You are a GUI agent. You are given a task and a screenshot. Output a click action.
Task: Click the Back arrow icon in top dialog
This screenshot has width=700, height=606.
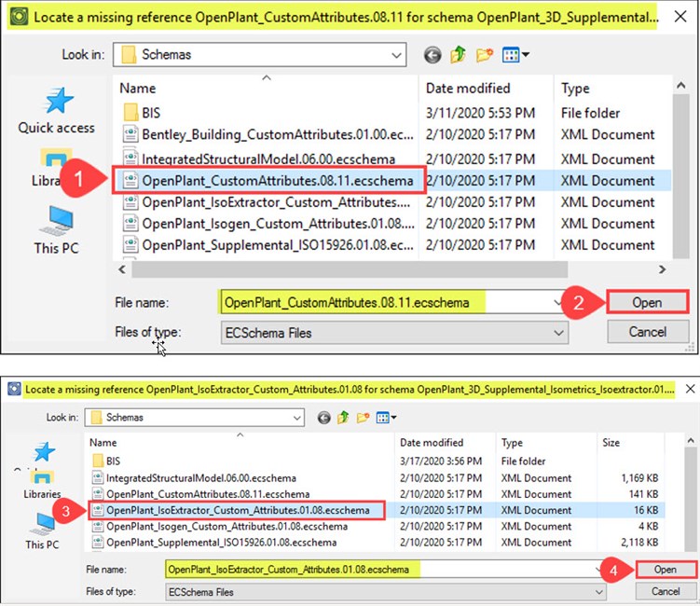click(432, 55)
